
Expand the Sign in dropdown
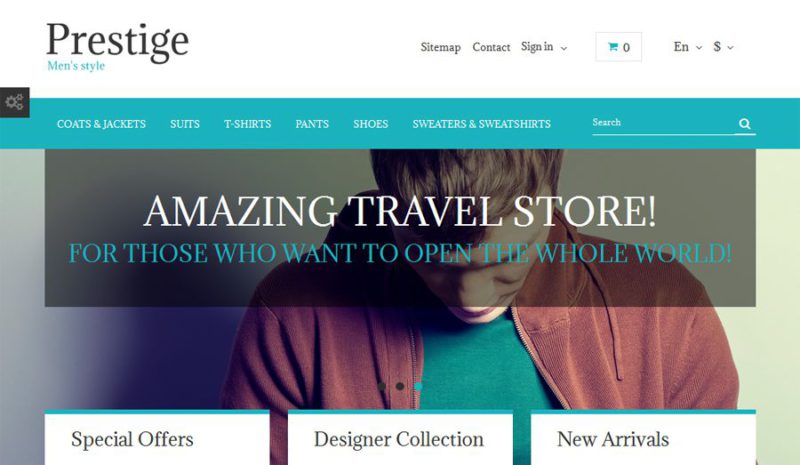[544, 47]
